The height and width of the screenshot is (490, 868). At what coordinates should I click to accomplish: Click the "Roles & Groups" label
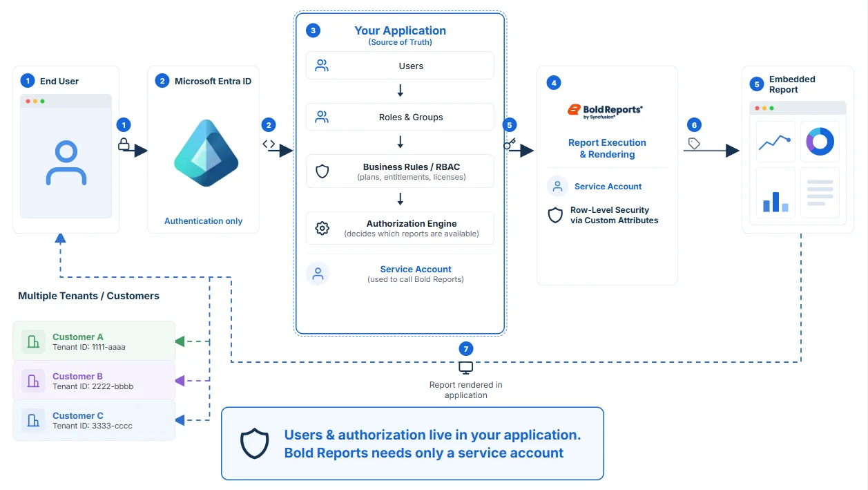(411, 117)
